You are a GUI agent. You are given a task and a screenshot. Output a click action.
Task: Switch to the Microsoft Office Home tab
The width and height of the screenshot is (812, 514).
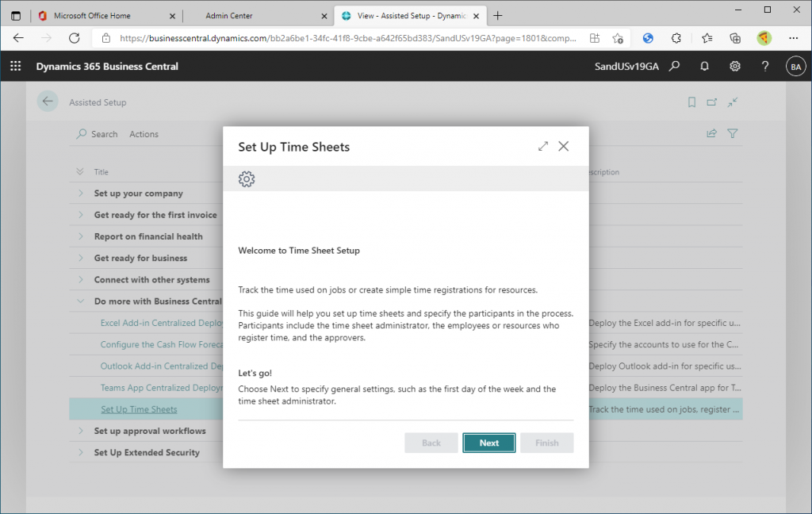[x=107, y=16]
